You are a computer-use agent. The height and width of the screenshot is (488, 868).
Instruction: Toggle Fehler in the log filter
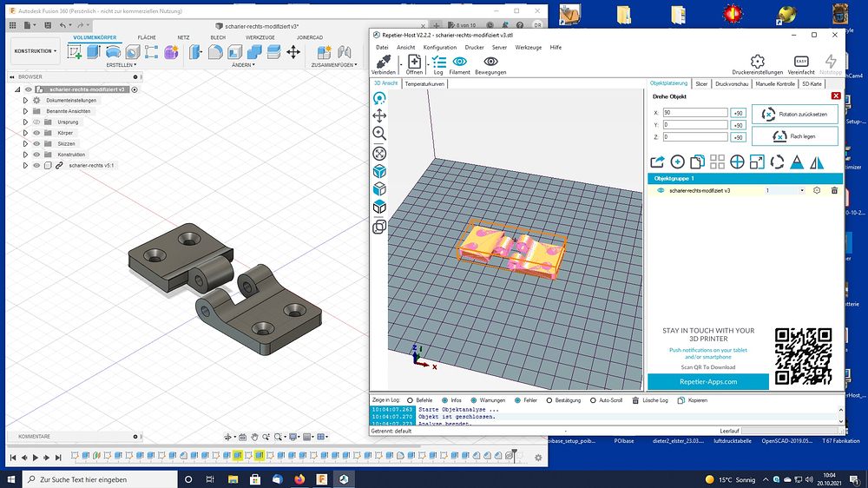point(517,400)
